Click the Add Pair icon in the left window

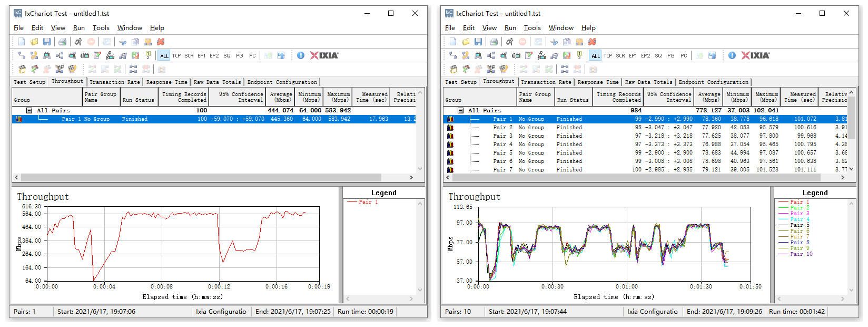point(22,55)
